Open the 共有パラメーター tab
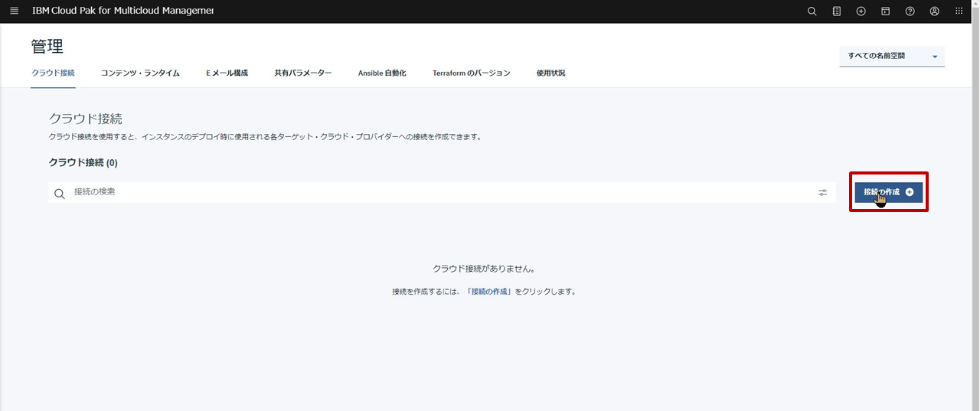Image resolution: width=980 pixels, height=411 pixels. pyautogui.click(x=303, y=73)
